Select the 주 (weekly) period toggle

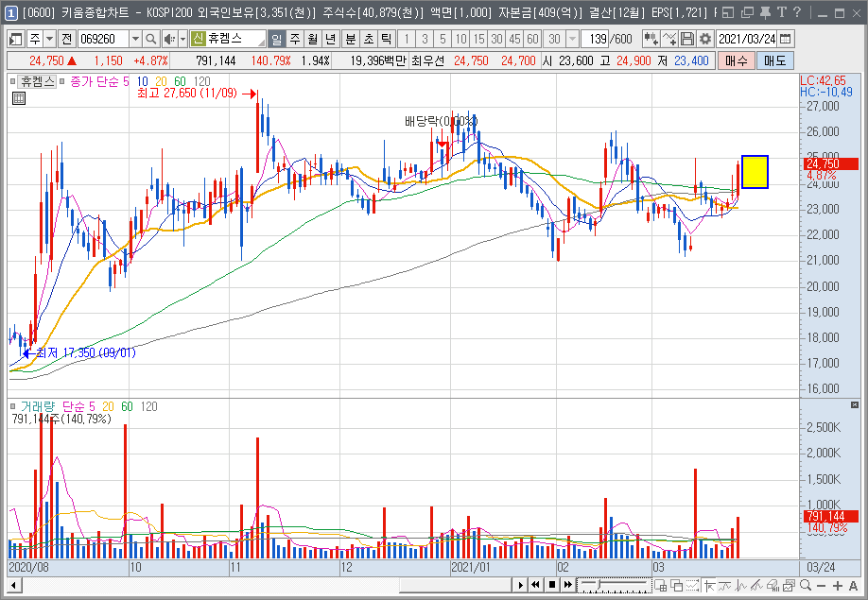[x=294, y=39]
